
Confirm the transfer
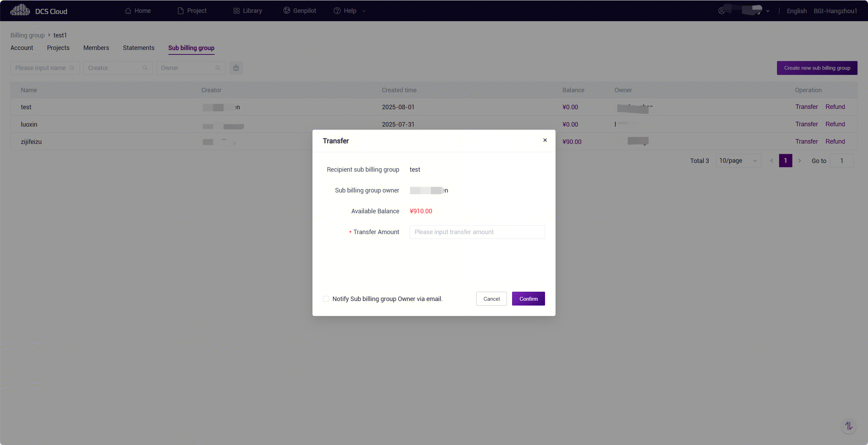tap(528, 299)
